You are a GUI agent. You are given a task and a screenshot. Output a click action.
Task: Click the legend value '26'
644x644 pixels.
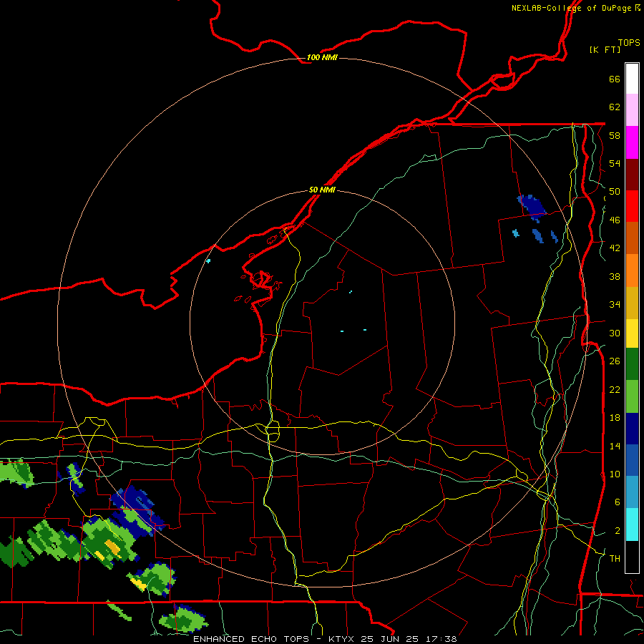point(615,361)
